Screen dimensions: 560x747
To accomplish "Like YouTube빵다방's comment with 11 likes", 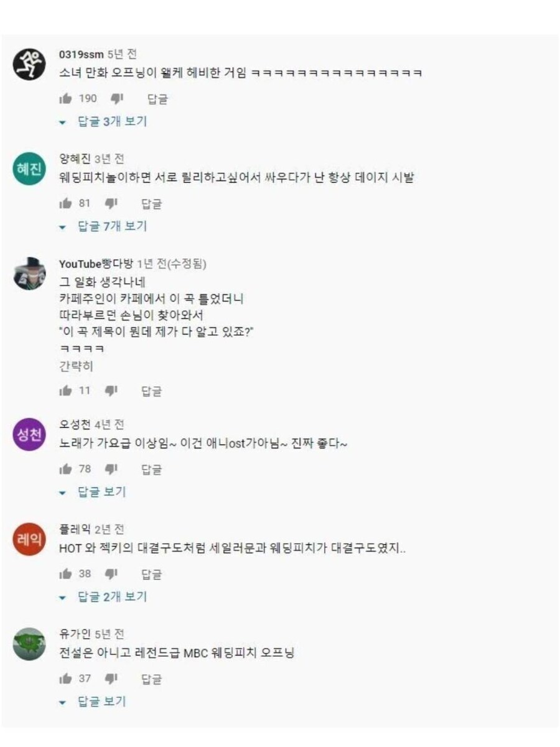I will coord(65,391).
